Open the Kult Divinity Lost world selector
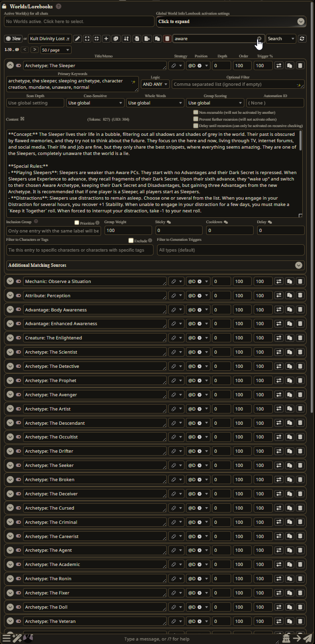 click(x=50, y=39)
